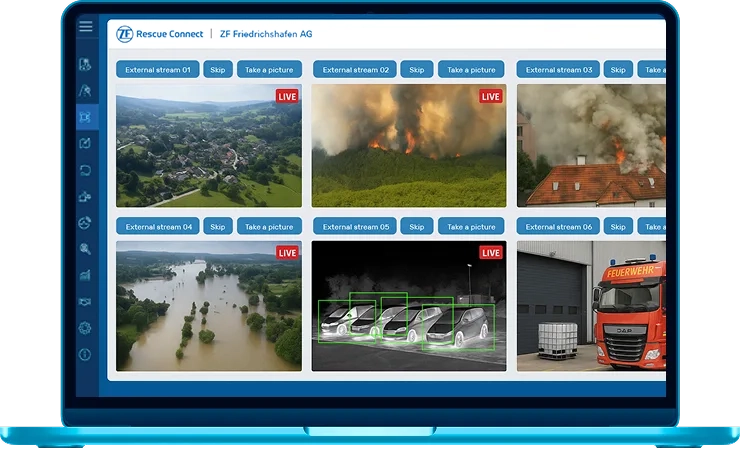Skip External stream 06
Image resolution: width=740 pixels, height=449 pixels.
[x=618, y=226]
